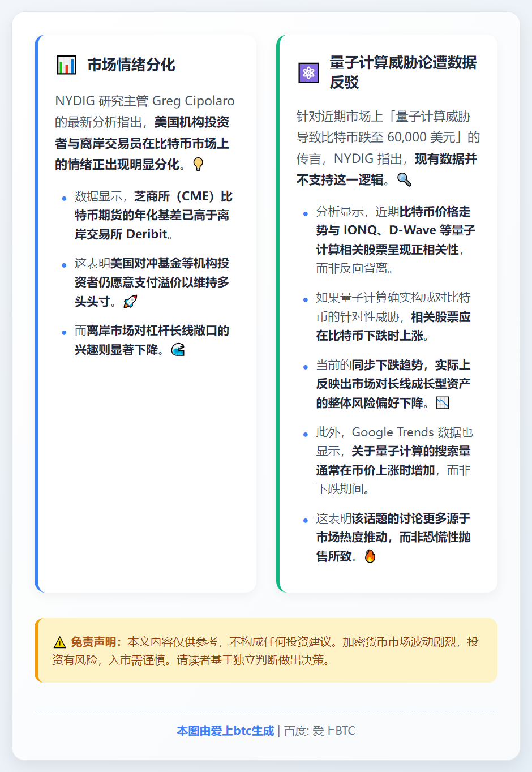Click the purple atom icon beside 量子计算威胁论
Screen dimensions: 532x772
pyautogui.click(x=308, y=72)
